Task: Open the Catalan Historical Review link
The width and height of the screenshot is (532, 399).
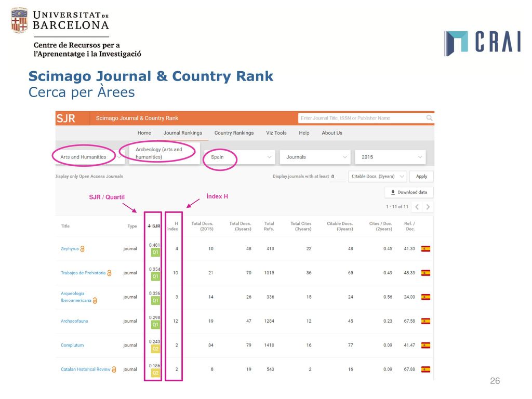Action: pos(86,369)
